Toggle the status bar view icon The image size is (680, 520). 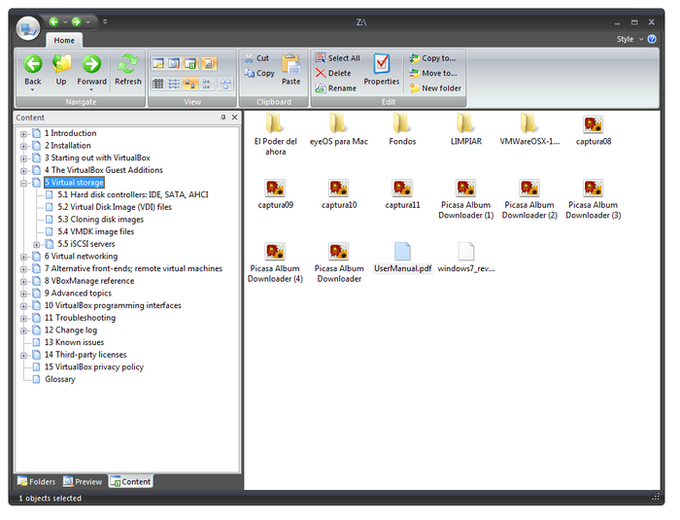tap(209, 63)
